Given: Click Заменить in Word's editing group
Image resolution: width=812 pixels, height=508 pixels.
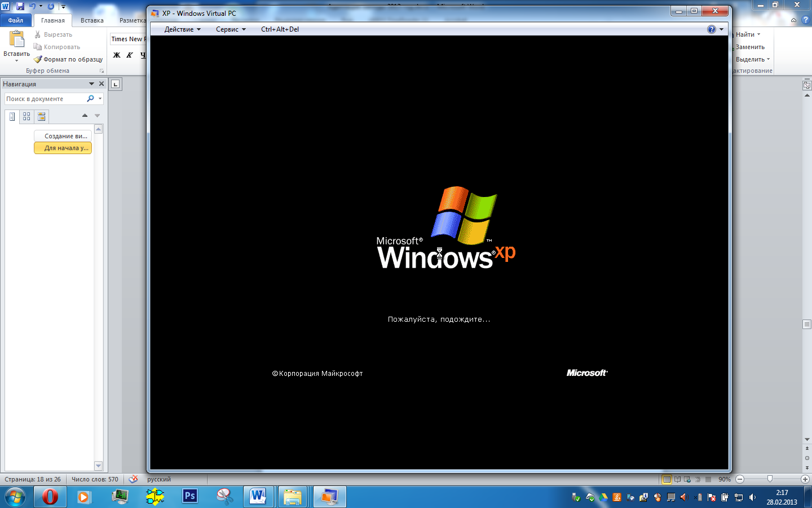Looking at the screenshot, I should [x=750, y=47].
